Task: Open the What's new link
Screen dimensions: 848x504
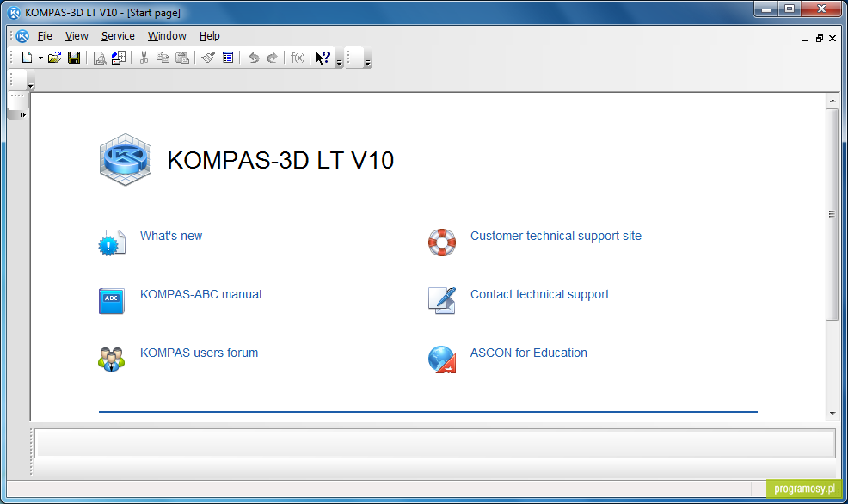Action: 171,236
